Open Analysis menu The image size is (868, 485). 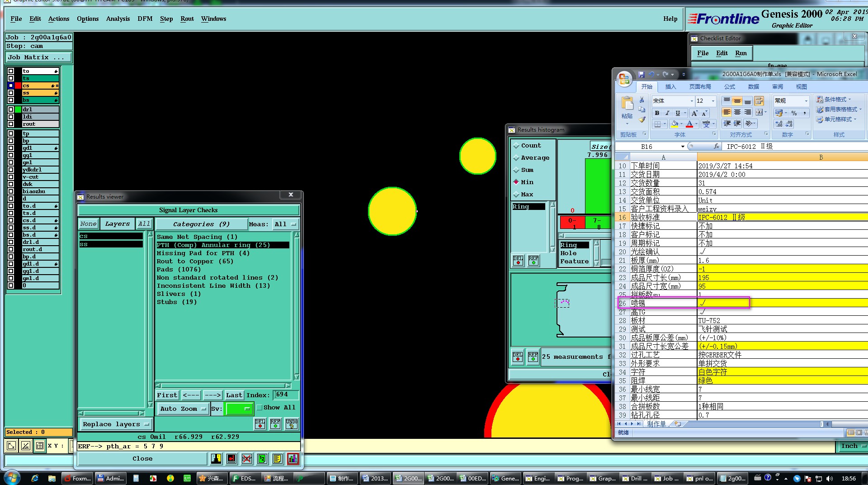click(118, 19)
